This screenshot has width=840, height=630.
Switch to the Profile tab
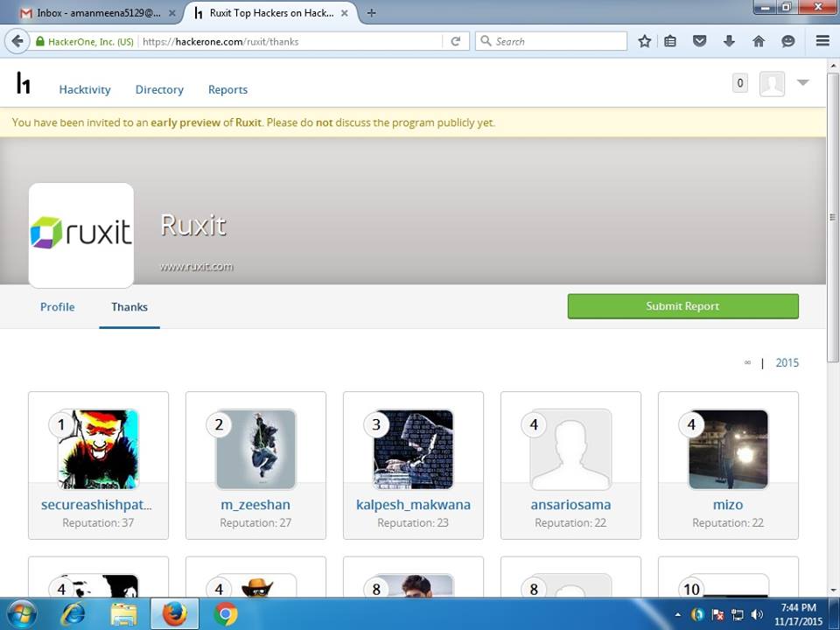pyautogui.click(x=58, y=307)
